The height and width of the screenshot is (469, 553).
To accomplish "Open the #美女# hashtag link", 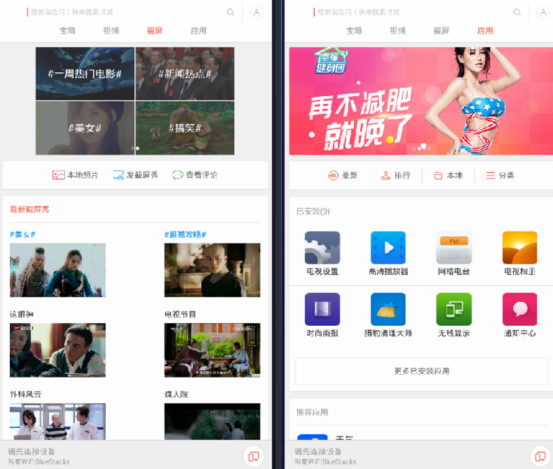I will point(23,234).
